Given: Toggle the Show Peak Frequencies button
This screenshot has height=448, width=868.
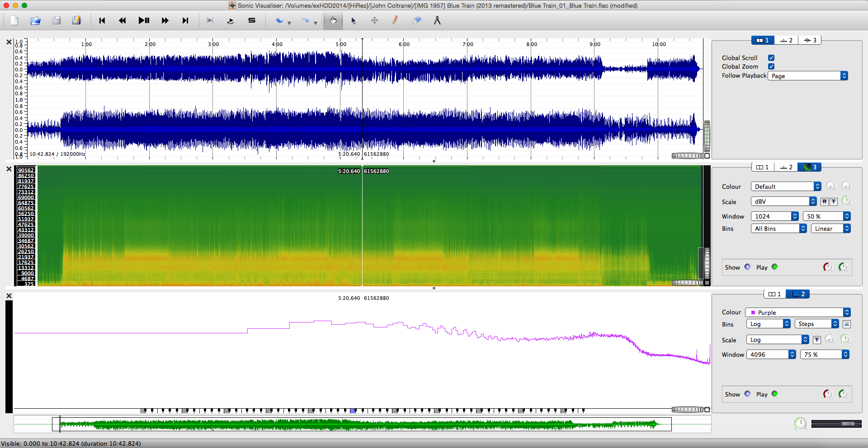Looking at the screenshot, I should point(847,324).
